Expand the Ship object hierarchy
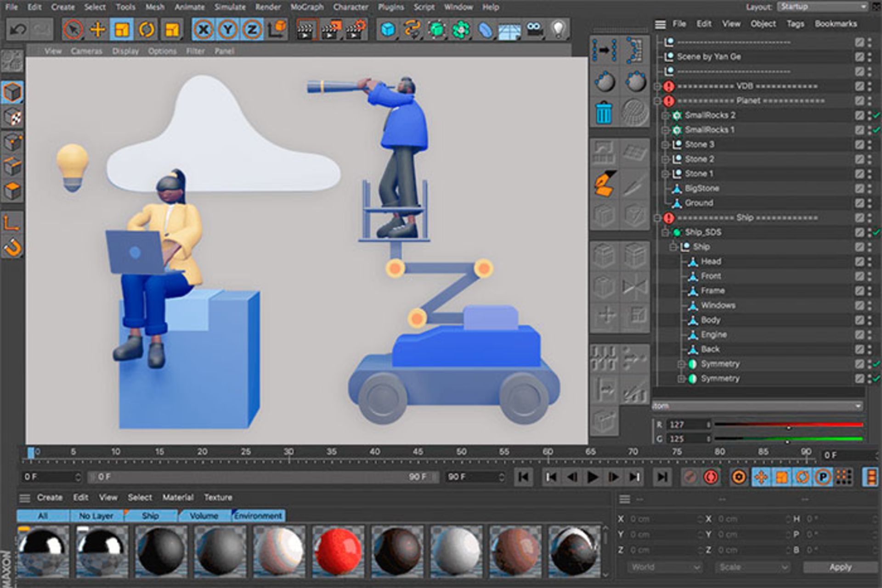Image resolution: width=882 pixels, height=588 pixels. coord(671,248)
